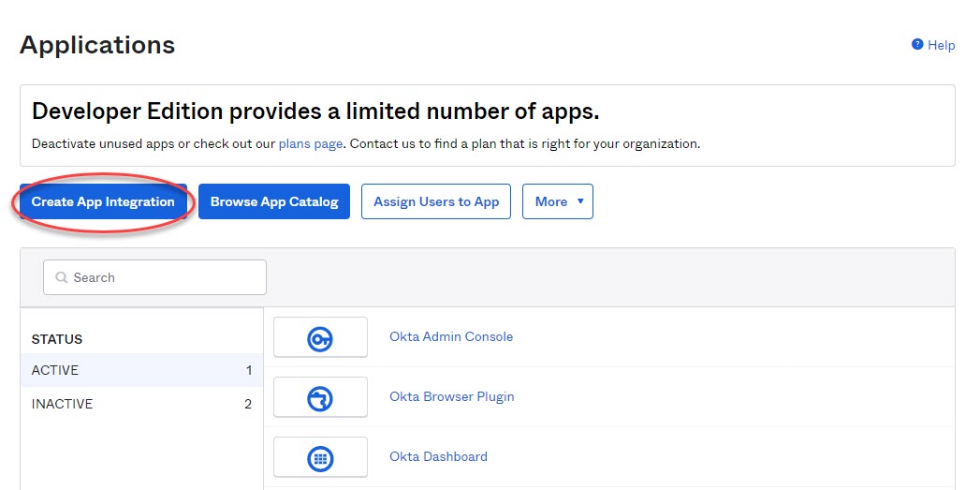The image size is (980, 490).
Task: Click Create App Integration button
Action: coord(103,201)
